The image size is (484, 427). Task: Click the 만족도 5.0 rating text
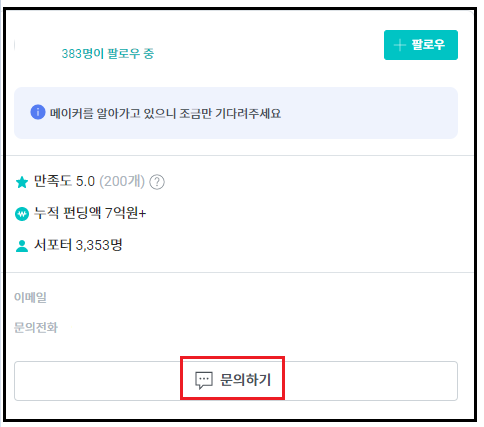[64, 181]
